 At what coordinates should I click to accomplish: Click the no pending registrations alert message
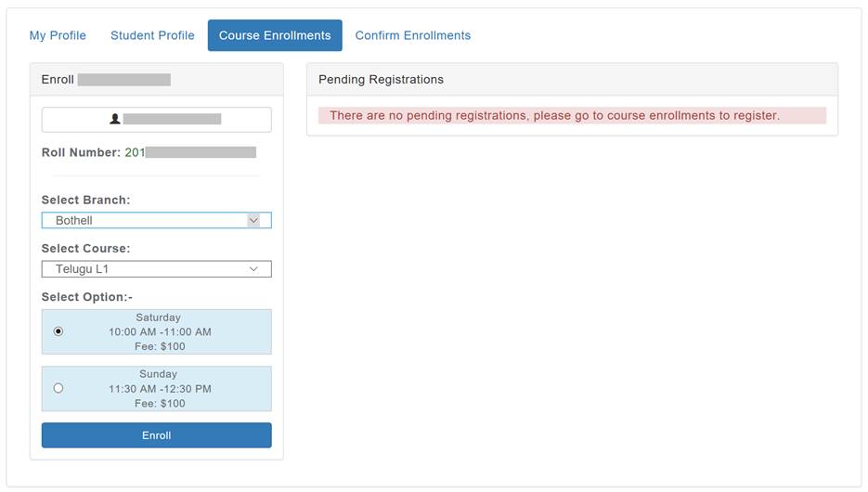click(x=573, y=115)
